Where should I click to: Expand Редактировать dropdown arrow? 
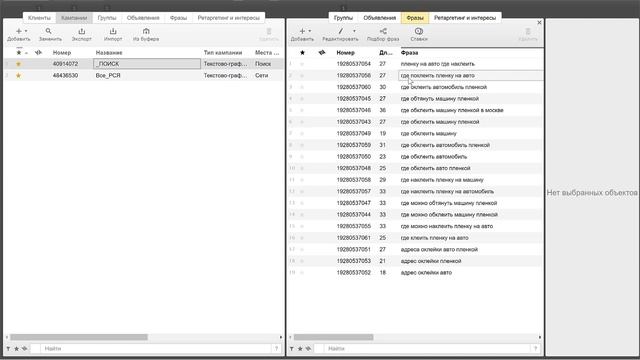pos(354,31)
